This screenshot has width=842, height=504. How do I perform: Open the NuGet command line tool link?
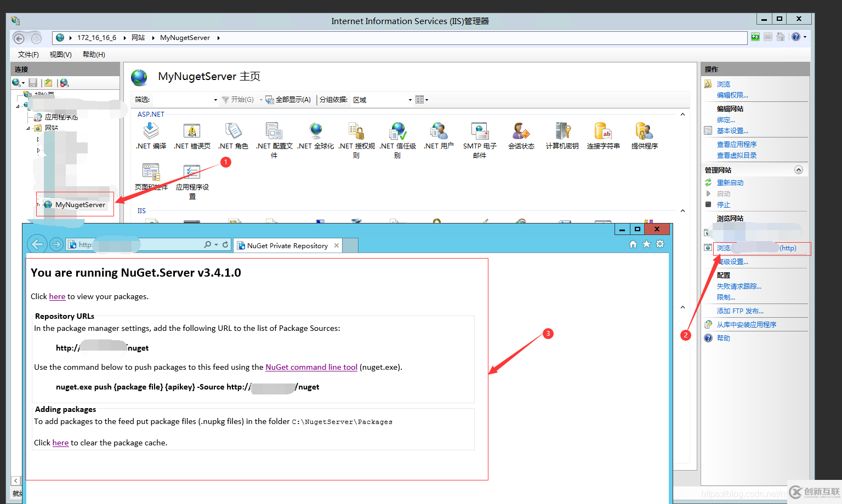[x=311, y=367]
